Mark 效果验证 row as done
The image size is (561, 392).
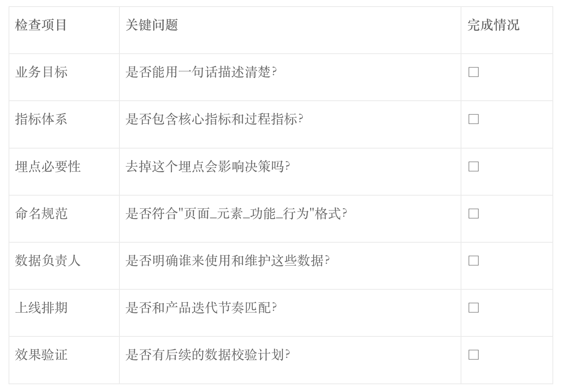(473, 355)
